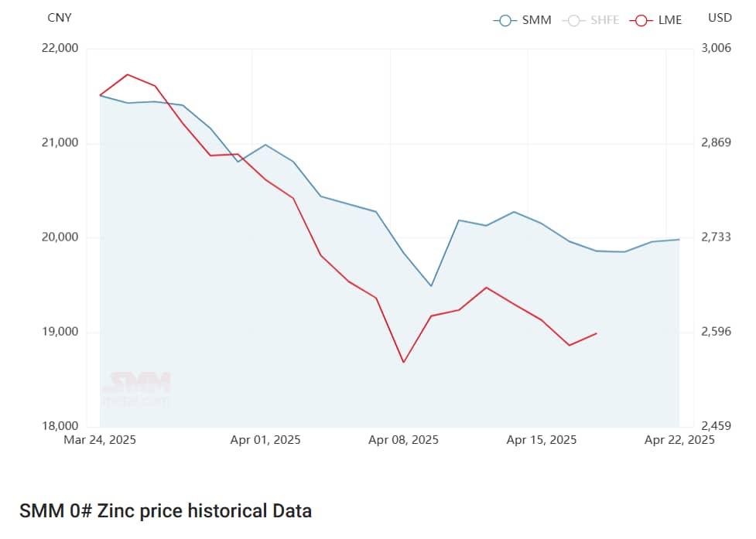Click the grey SHFE legend circle marker
The height and width of the screenshot is (539, 756).
(x=573, y=20)
